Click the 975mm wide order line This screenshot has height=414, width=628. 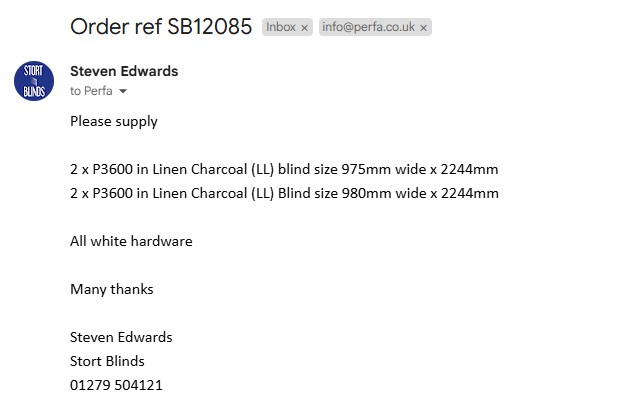tap(284, 169)
